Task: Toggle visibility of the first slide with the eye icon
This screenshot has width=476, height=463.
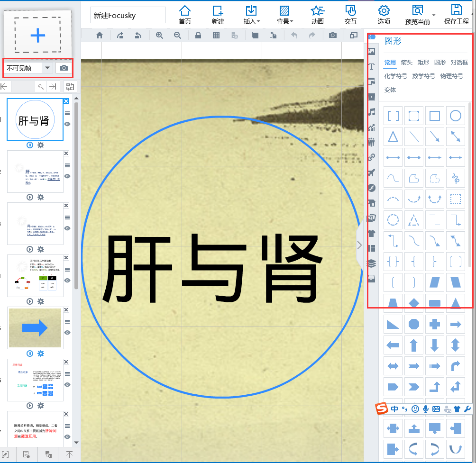Action: (68, 124)
